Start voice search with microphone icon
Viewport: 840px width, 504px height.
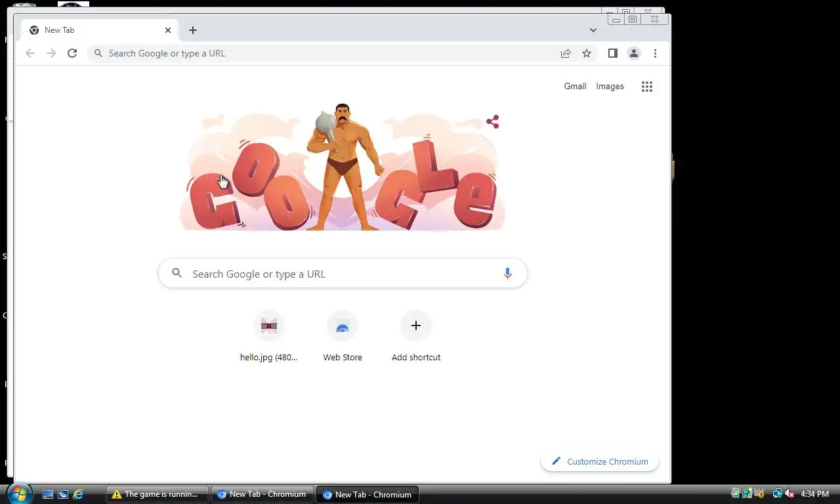click(507, 273)
